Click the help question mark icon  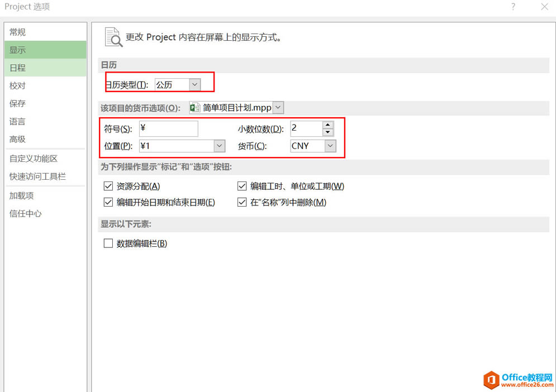click(512, 7)
